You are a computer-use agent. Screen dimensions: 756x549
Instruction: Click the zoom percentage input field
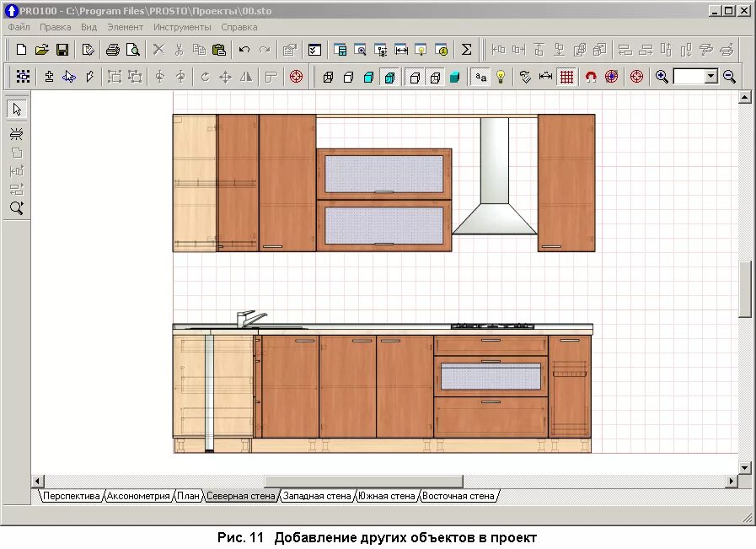coord(689,76)
